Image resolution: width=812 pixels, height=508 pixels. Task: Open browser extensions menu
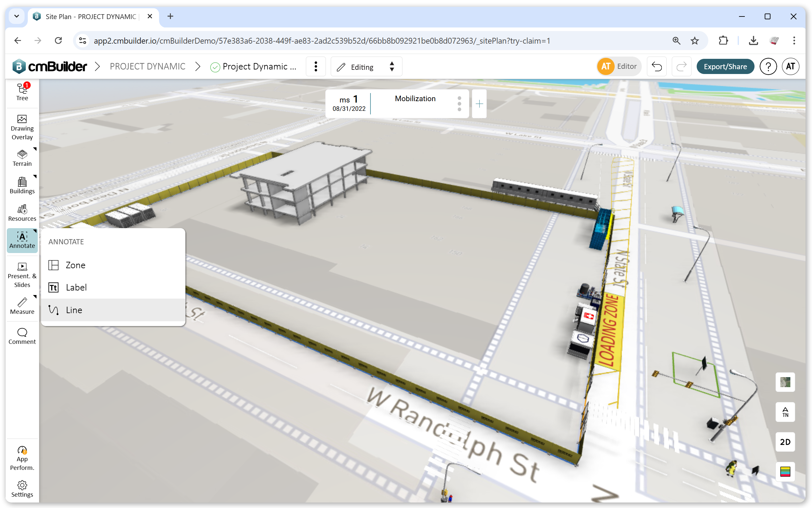point(723,41)
